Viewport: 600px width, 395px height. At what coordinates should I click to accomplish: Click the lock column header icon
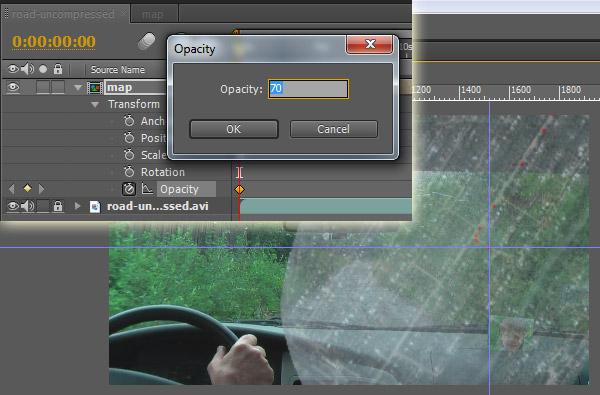coord(58,69)
